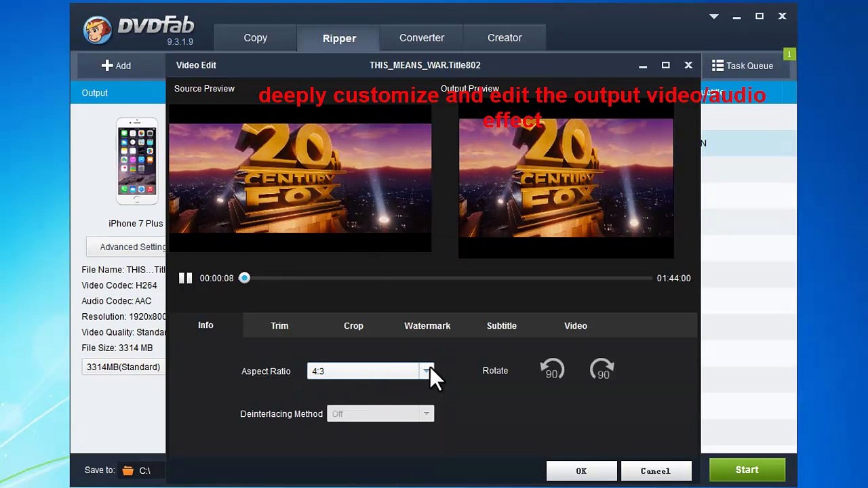The width and height of the screenshot is (868, 488).
Task: Rotate video 90 degrees counterclockwise
Action: pyautogui.click(x=552, y=370)
